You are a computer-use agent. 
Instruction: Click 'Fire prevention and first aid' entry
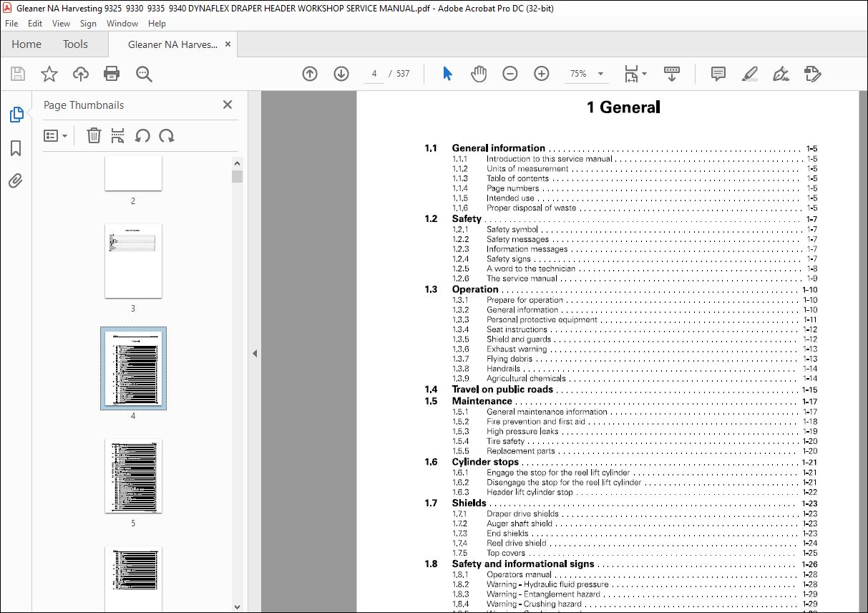point(536,422)
